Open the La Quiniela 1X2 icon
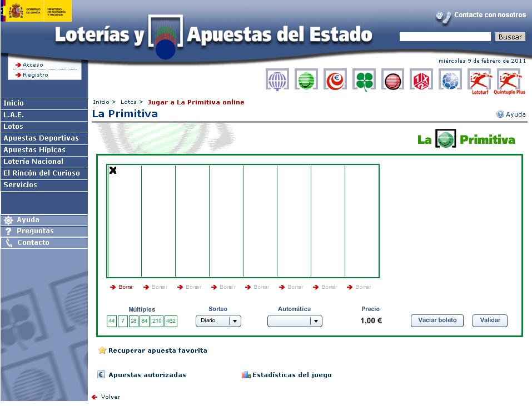The height and width of the screenshot is (406, 532). (421, 80)
